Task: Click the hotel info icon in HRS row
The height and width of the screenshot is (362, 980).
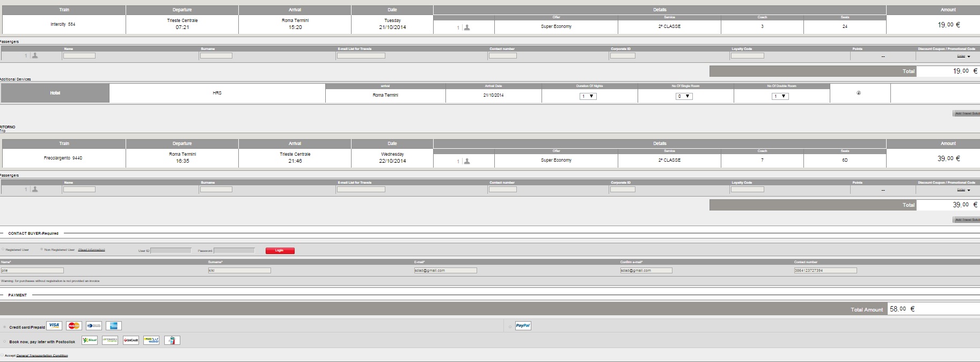Action: (859, 93)
